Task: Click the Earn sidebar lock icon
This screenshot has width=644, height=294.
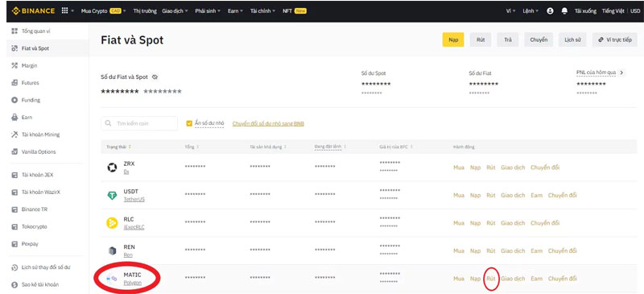Action: [14, 117]
